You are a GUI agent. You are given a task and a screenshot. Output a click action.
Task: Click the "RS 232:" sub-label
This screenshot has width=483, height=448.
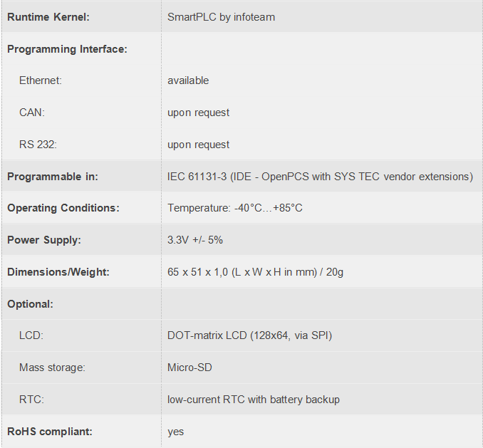pyautogui.click(x=38, y=145)
